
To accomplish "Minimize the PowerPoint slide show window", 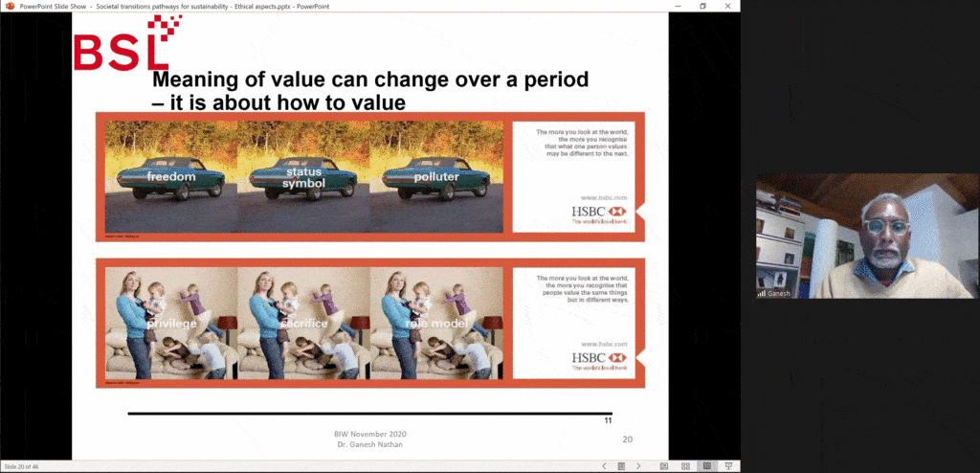I will point(675,6).
